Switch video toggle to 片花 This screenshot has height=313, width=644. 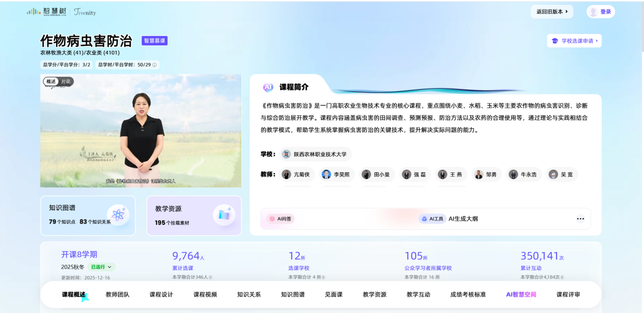coord(66,81)
